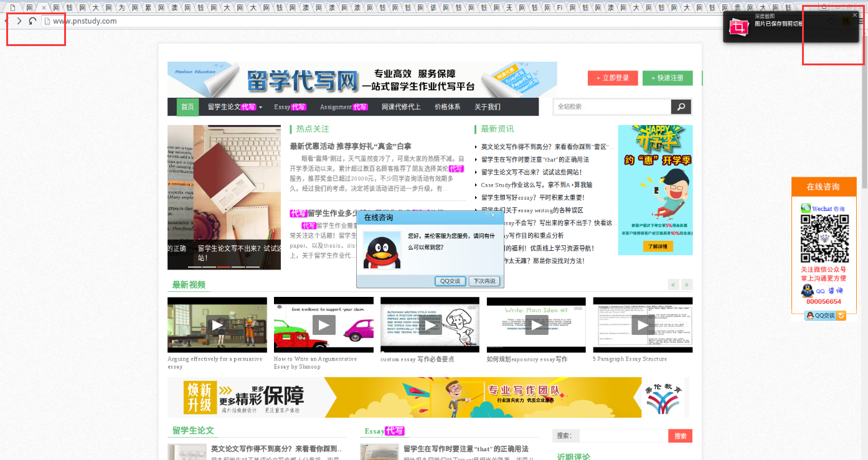Open news 留学生想写好essay

(533, 197)
